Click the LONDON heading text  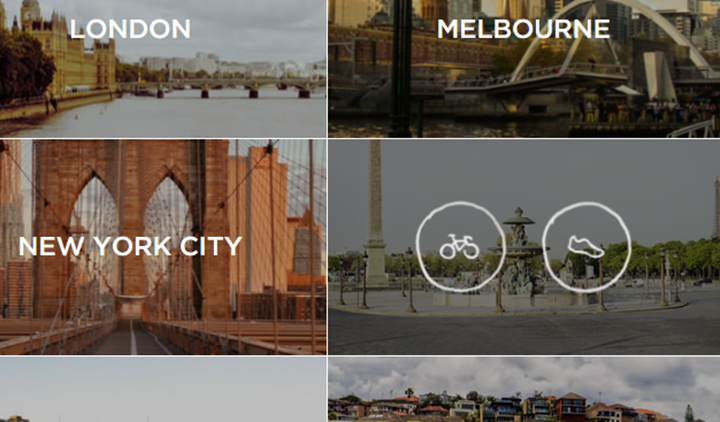(130, 29)
